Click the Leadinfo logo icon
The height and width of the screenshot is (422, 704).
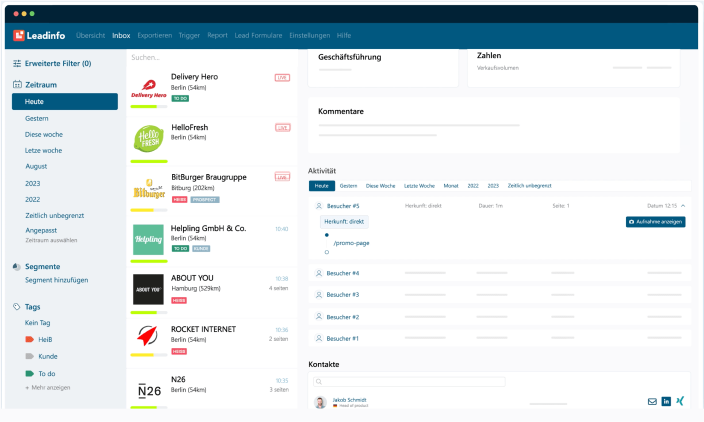(x=19, y=35)
